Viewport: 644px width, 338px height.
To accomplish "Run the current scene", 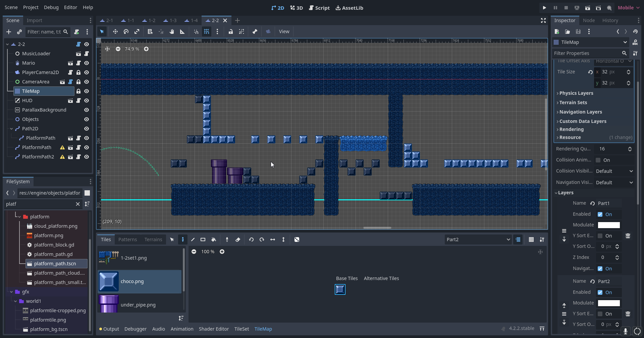I will tap(588, 8).
